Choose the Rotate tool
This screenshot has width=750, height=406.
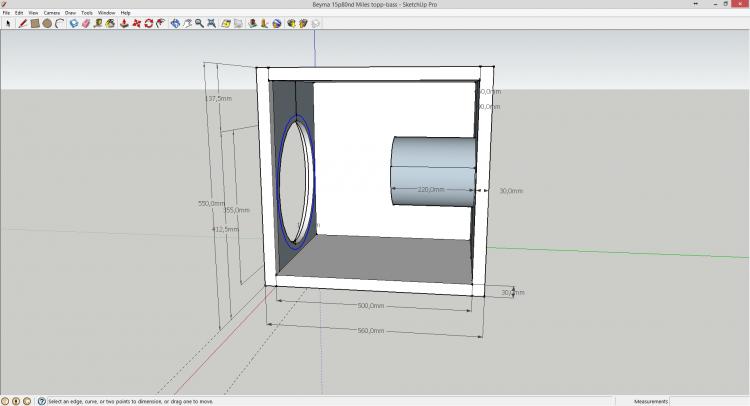(148, 23)
